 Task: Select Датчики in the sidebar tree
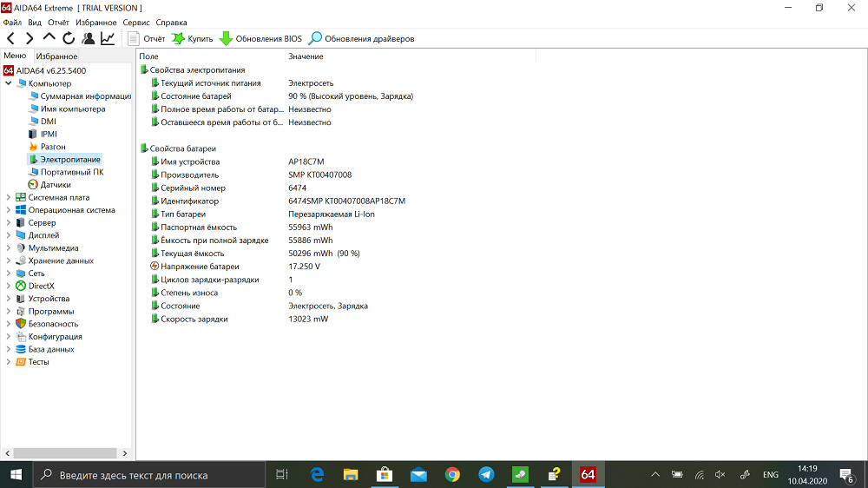(x=56, y=185)
